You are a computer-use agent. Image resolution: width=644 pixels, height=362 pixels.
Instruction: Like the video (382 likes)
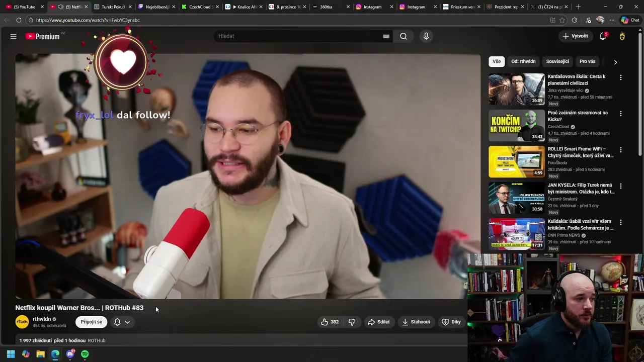pos(330,322)
